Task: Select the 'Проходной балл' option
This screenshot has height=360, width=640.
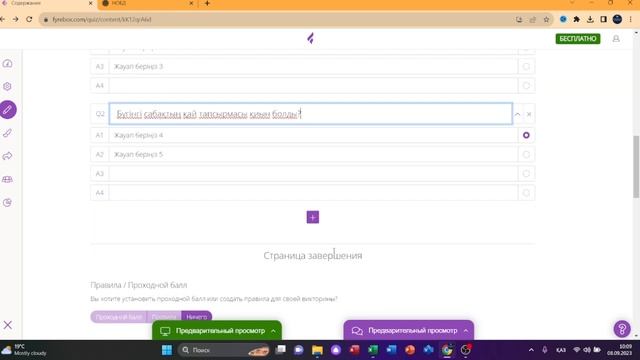Action: point(118,317)
